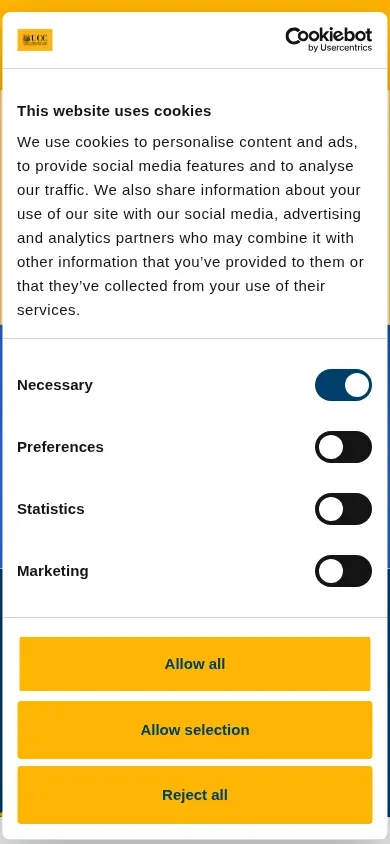Screen dimensions: 390x844
Task: Click the UCC logo in dialog header
Action: point(35,40)
